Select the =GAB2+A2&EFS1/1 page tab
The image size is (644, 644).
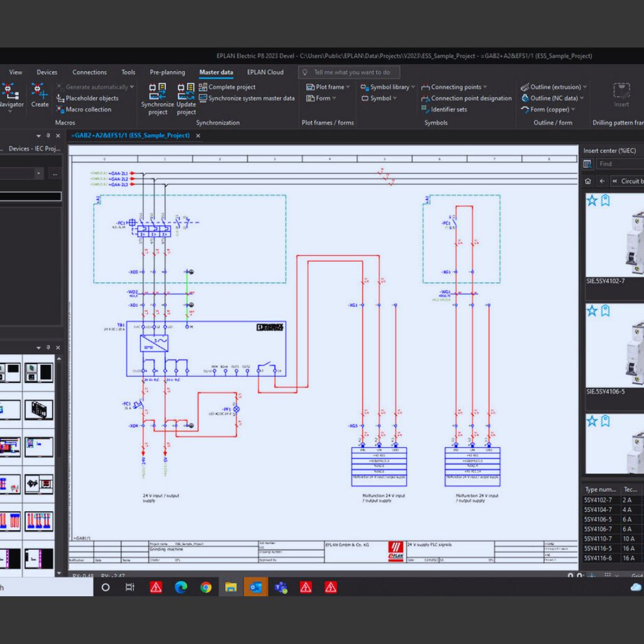click(x=131, y=136)
